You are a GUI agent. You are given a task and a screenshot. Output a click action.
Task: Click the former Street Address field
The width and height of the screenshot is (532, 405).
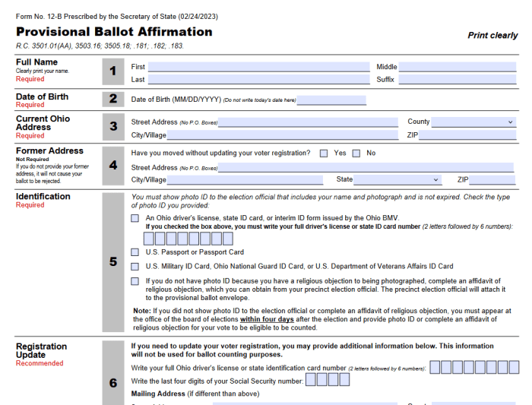coord(366,168)
